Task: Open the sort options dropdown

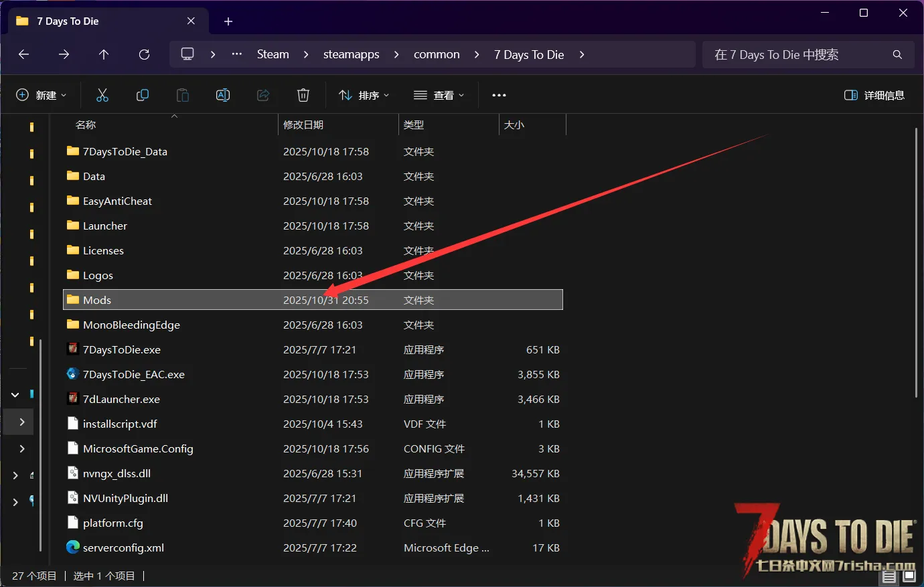Action: coord(364,95)
